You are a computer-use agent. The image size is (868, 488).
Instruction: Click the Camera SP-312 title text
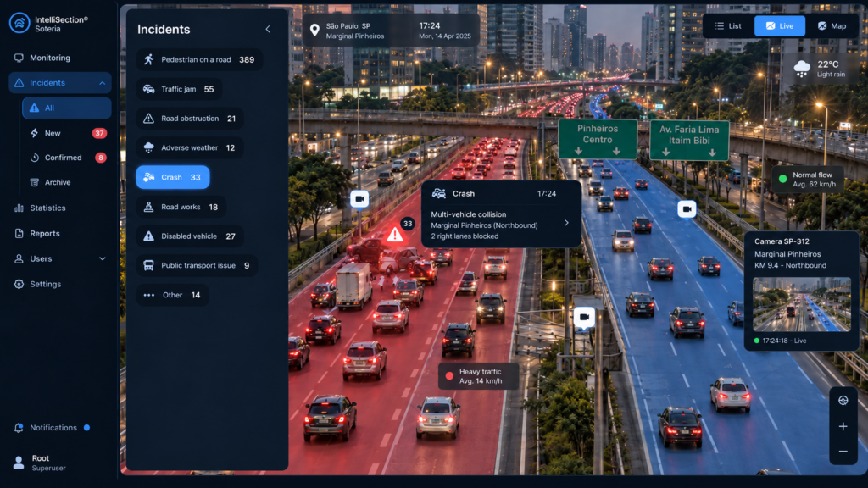(x=782, y=241)
